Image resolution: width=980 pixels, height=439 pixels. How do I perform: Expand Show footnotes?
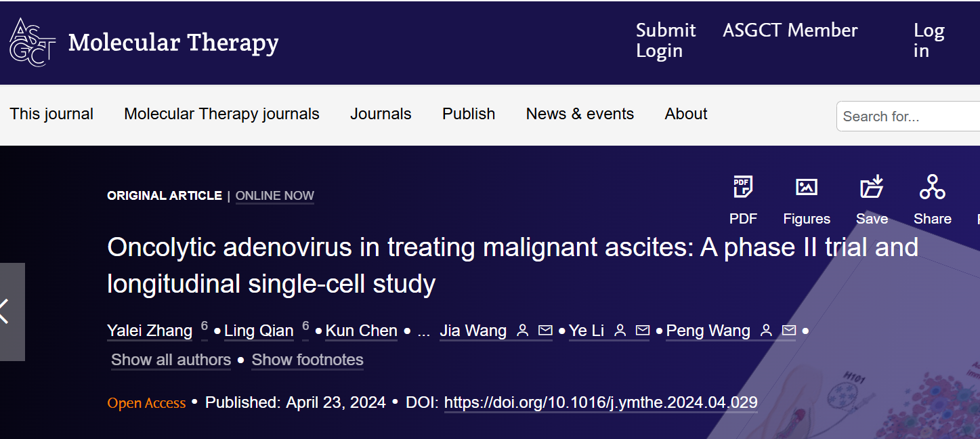[x=307, y=360]
